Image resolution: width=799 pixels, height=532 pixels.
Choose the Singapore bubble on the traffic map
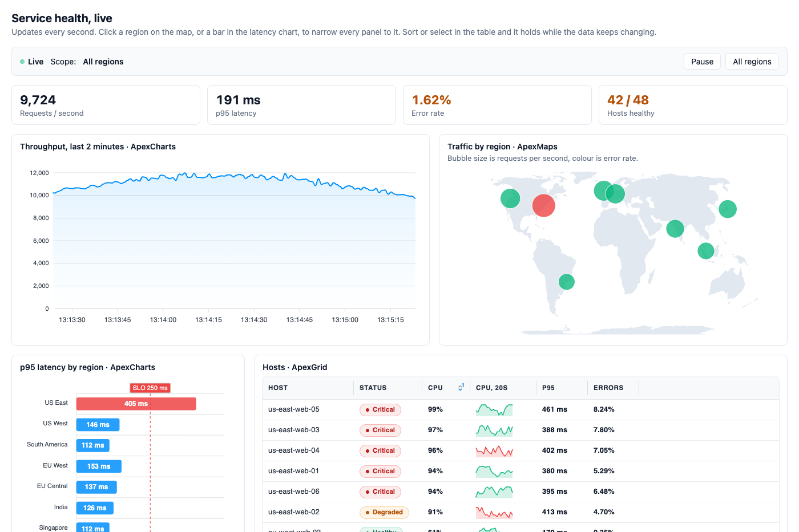[x=706, y=251]
